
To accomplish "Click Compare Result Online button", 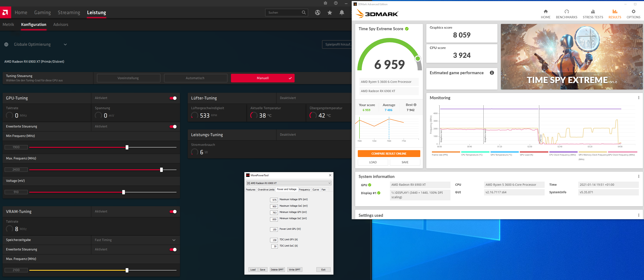I will point(389,154).
